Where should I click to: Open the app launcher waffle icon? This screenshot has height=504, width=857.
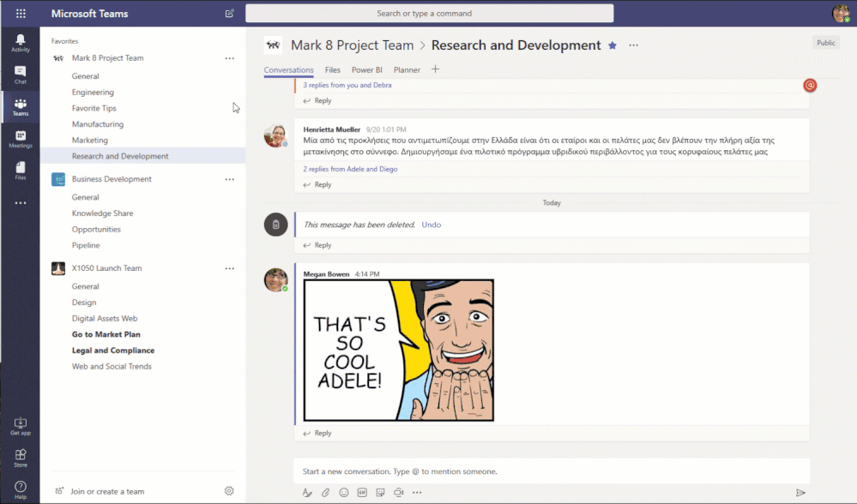coord(21,14)
